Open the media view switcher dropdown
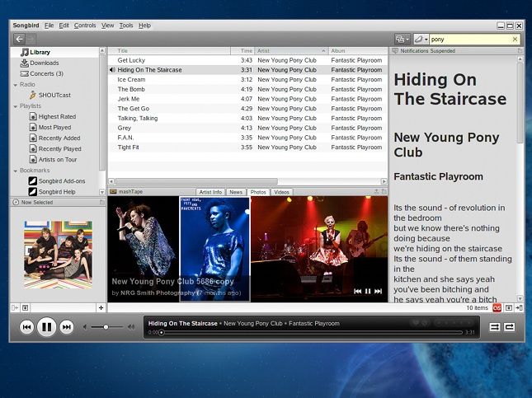Viewport: 532px width, 398px height. 403,40
